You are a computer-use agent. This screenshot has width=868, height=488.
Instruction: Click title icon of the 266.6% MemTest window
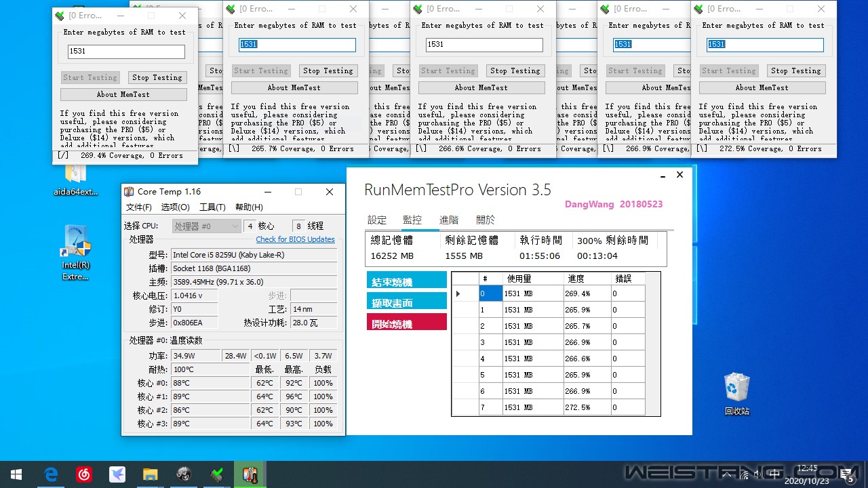pos(418,9)
